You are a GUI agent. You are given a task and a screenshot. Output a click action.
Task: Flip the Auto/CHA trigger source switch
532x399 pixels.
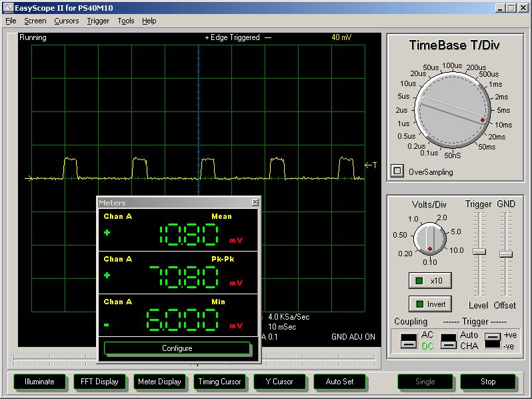[x=449, y=340]
